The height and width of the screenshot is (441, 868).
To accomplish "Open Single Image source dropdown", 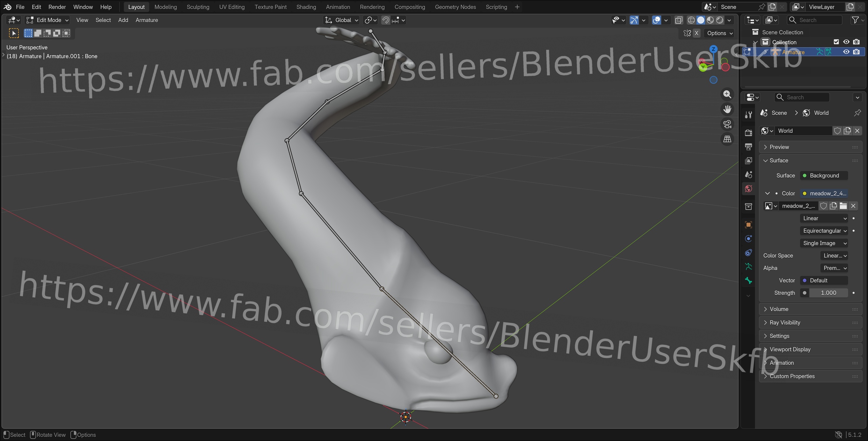I will pos(824,244).
